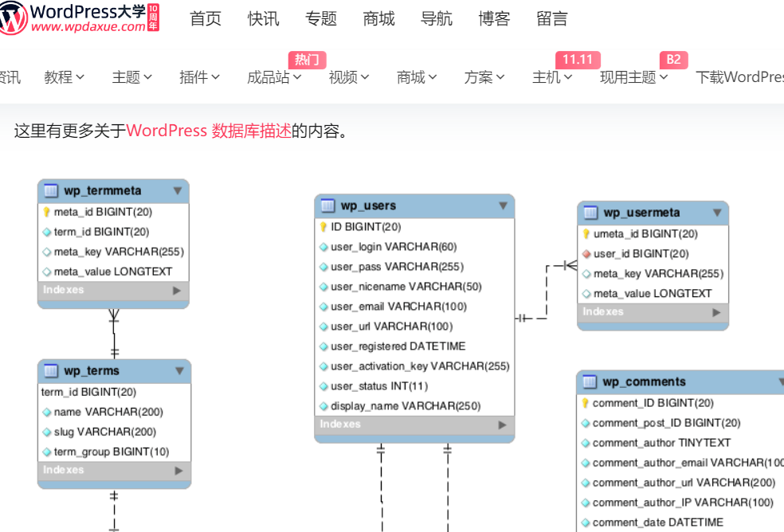Click the user_pass diamond icon
Viewport: 784px width, 532px height.
click(x=323, y=267)
